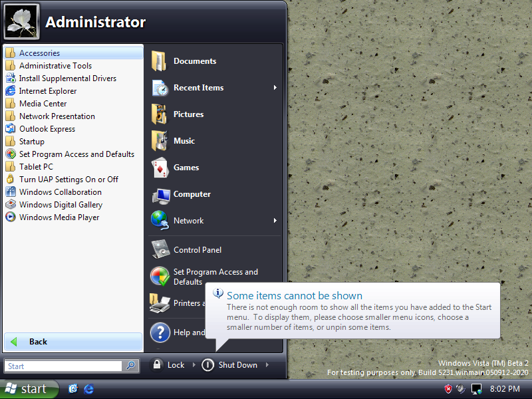This screenshot has width=532, height=399.
Task: Click the Computer monitor icon
Action: click(161, 196)
